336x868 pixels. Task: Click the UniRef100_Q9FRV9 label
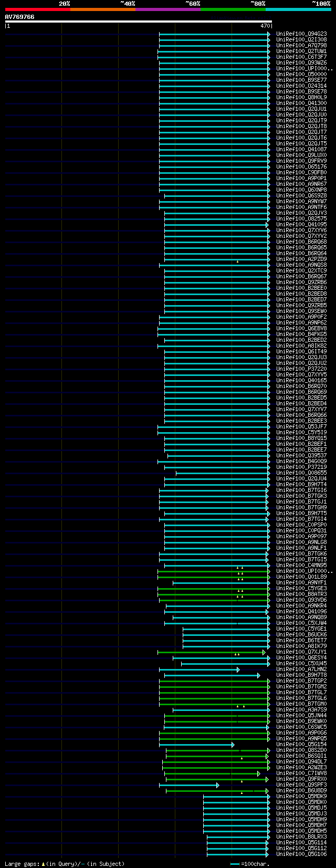[x=301, y=161]
